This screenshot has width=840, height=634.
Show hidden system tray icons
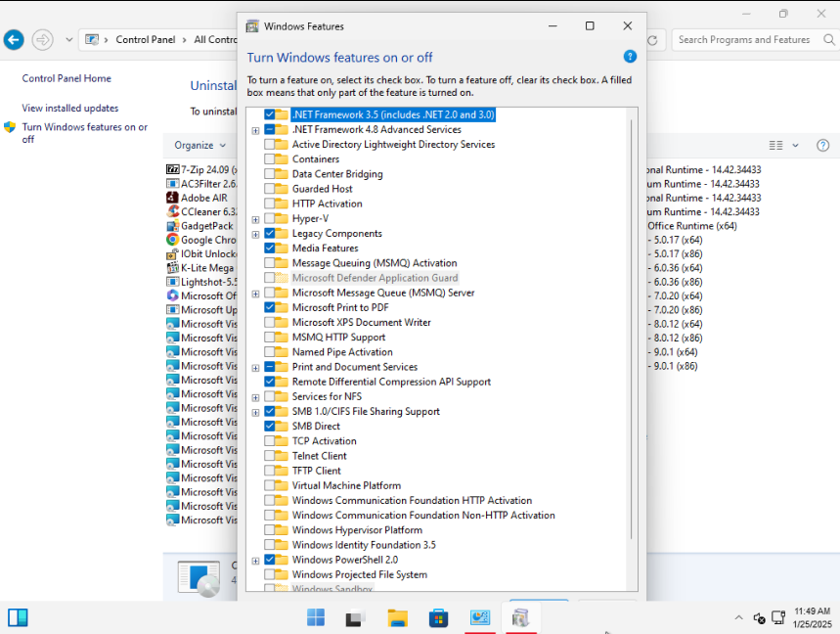[738, 617]
